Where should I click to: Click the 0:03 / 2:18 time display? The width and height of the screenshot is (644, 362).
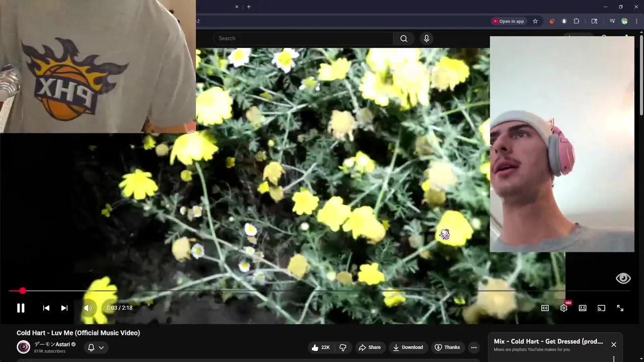coord(120,308)
